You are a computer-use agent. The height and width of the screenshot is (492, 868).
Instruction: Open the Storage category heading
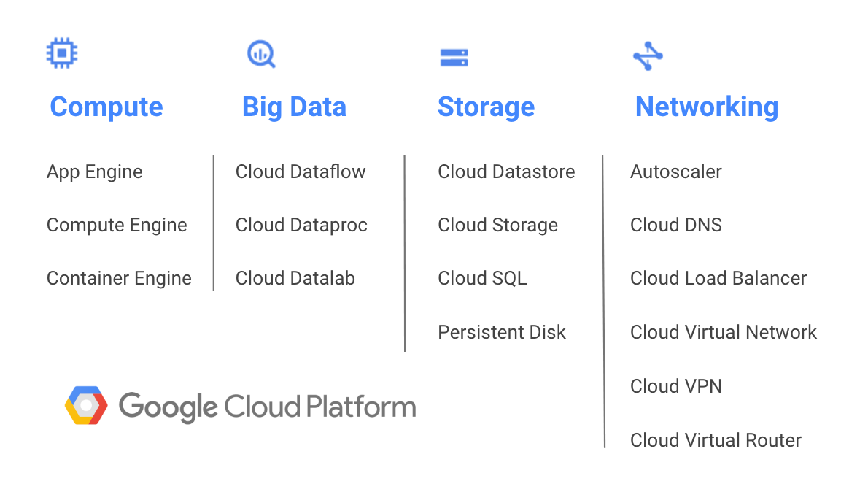(x=486, y=107)
